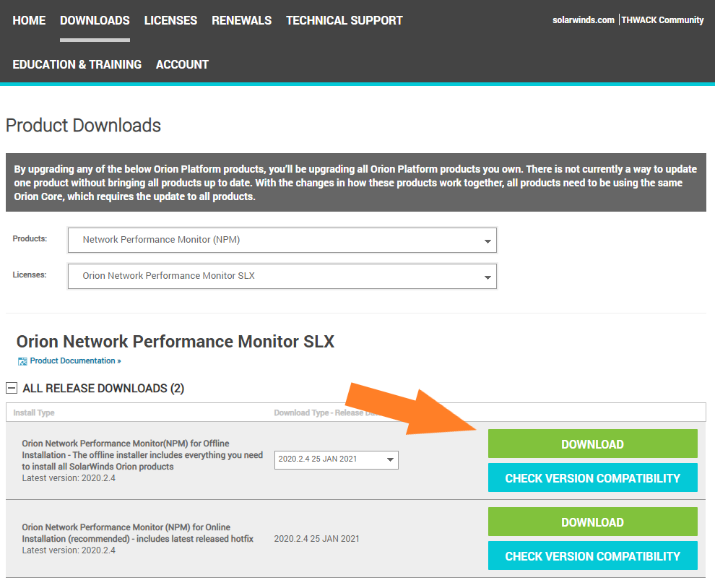Screen dimensions: 715x588
Task: Check version compatibility for offline installer
Action: pyautogui.click(x=593, y=477)
